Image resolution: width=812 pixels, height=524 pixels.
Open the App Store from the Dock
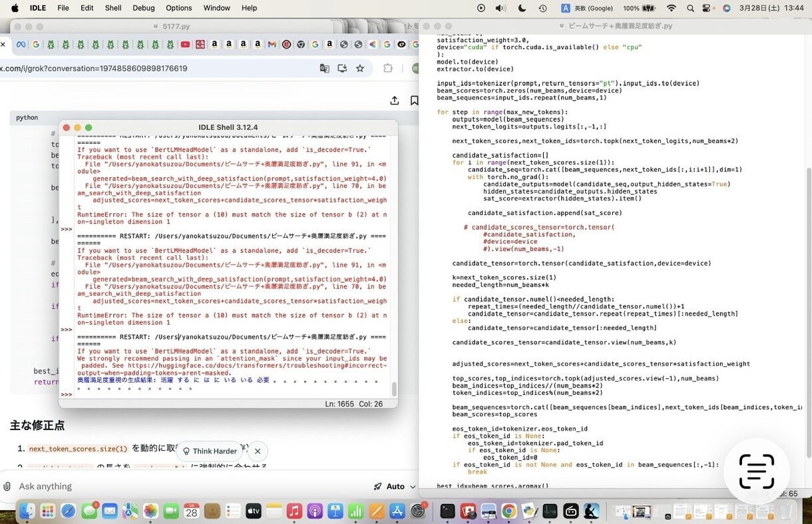coord(397,511)
